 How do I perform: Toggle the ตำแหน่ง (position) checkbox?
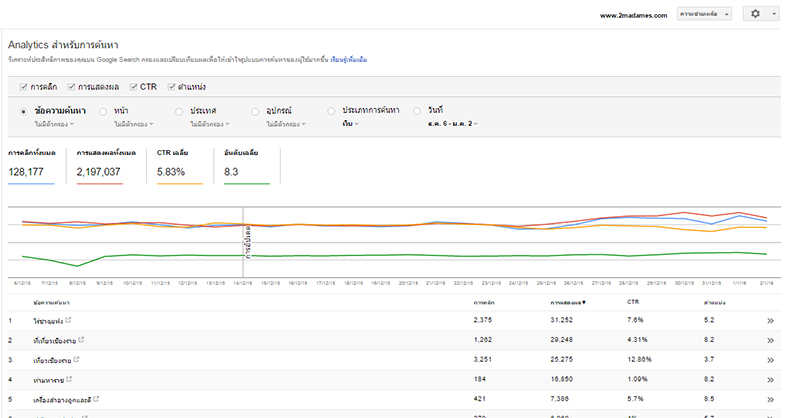[x=173, y=87]
